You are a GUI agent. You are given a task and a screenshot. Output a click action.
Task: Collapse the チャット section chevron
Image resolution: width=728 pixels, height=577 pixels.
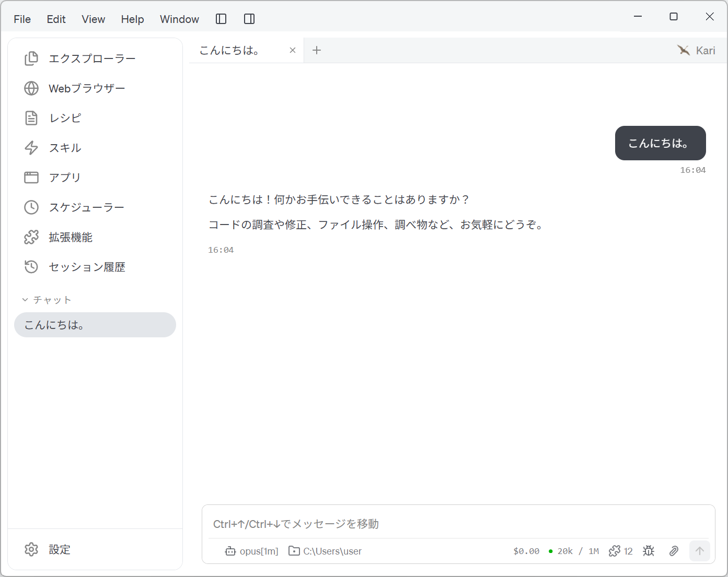click(25, 300)
